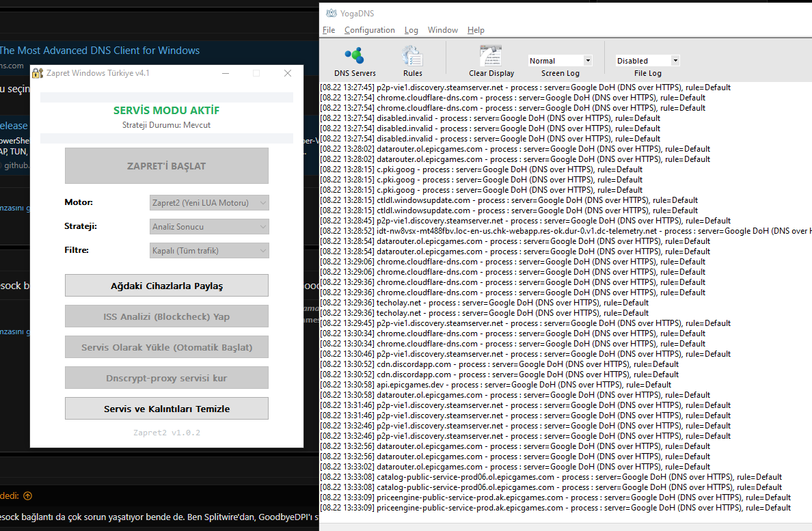Screen dimensions: 812x531
Task: Open Rules in YogaDNS toolbar
Action: tap(412, 62)
